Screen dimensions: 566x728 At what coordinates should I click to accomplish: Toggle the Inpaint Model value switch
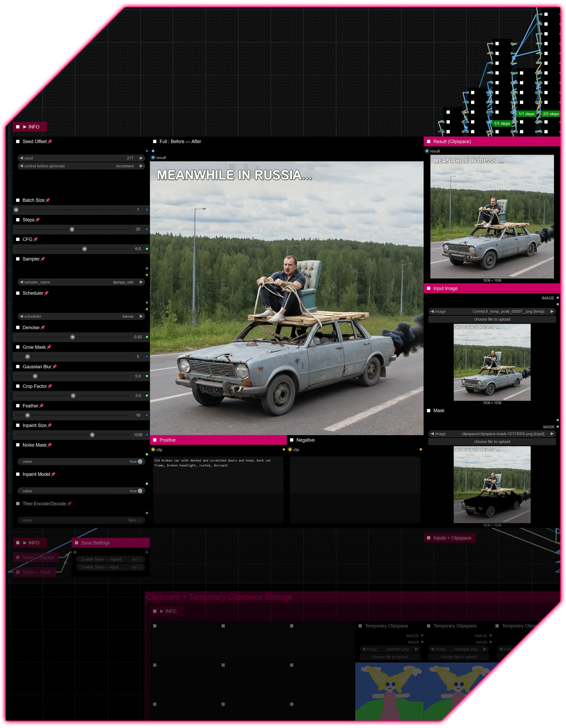coord(140,491)
